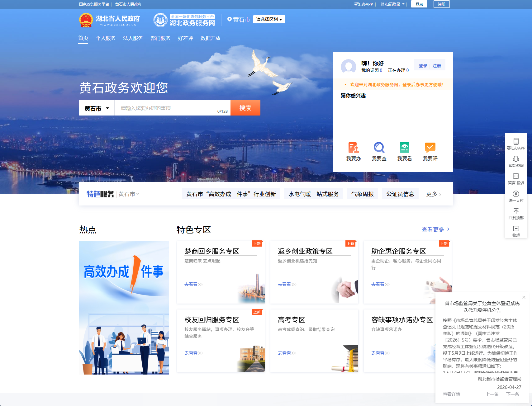Click 查看详情 in notice popup
The width and height of the screenshot is (532, 406).
[x=452, y=394]
